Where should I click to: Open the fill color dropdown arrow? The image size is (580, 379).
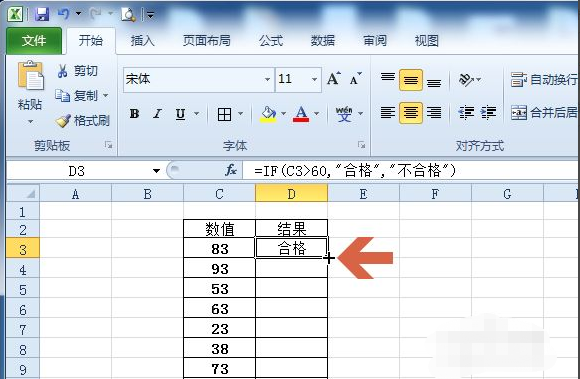point(284,114)
